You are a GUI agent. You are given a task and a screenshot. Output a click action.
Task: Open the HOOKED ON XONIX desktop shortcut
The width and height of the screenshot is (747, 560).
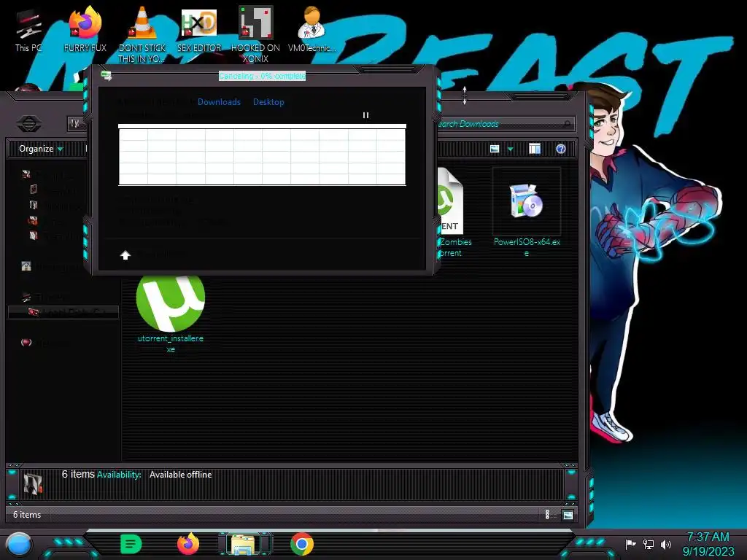(255, 34)
